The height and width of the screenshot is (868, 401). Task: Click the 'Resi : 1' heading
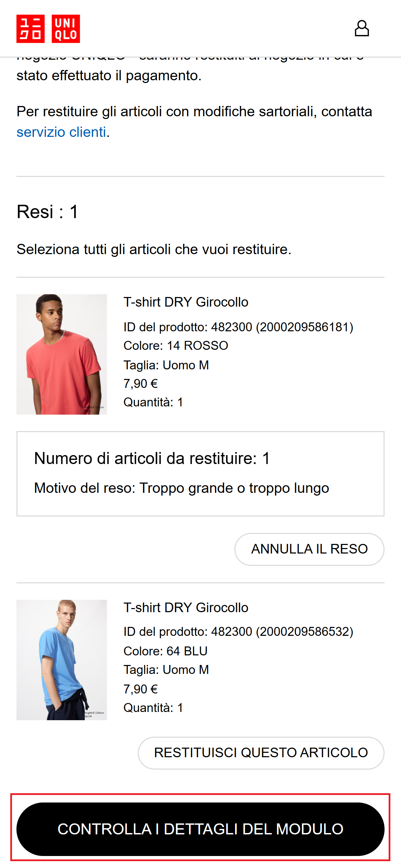48,212
